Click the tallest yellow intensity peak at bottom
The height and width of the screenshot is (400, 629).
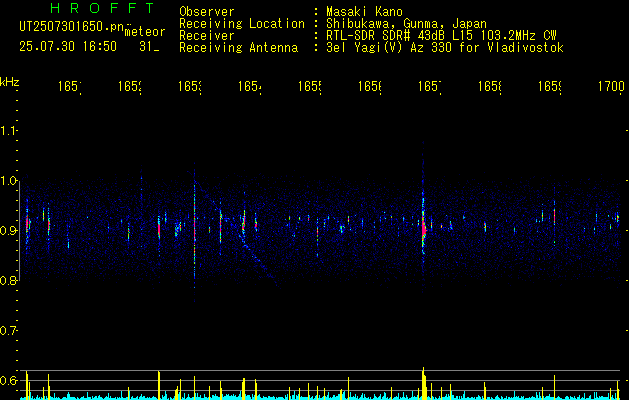tap(423, 383)
